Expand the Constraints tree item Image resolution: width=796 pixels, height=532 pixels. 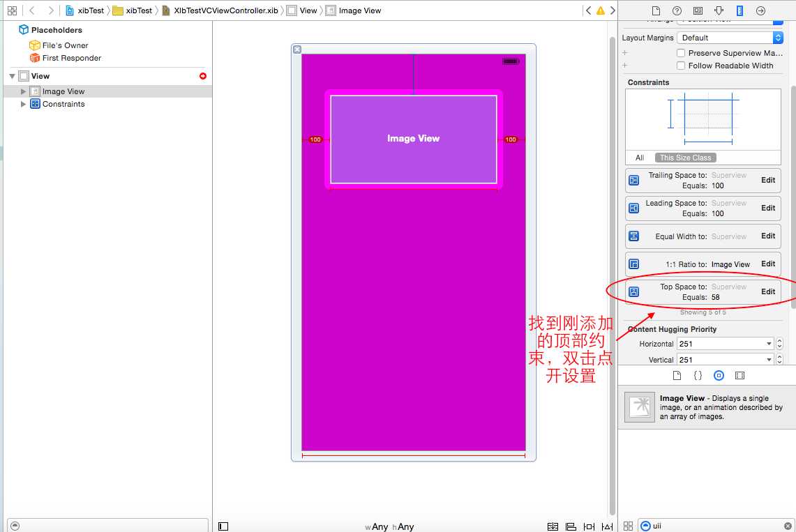point(23,104)
